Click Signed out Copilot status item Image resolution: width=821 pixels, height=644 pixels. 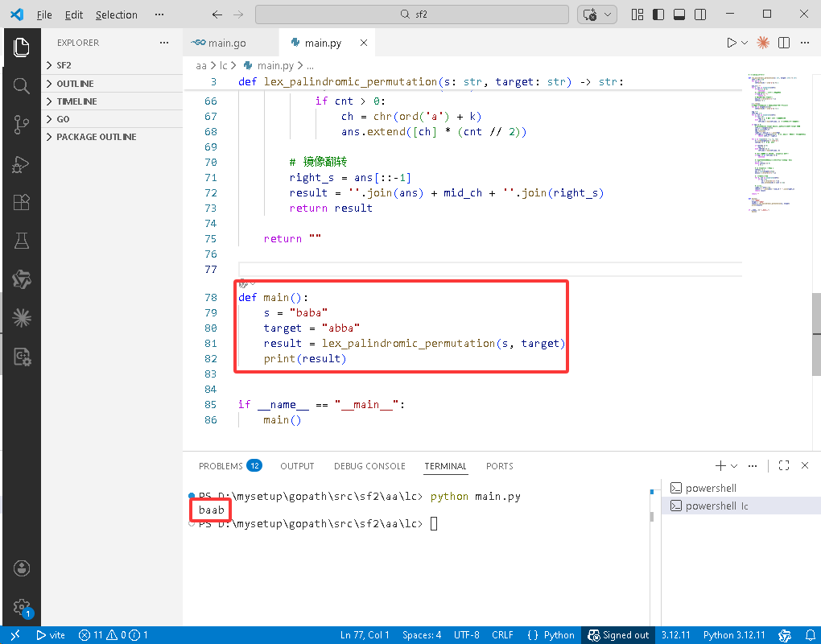(x=618, y=635)
